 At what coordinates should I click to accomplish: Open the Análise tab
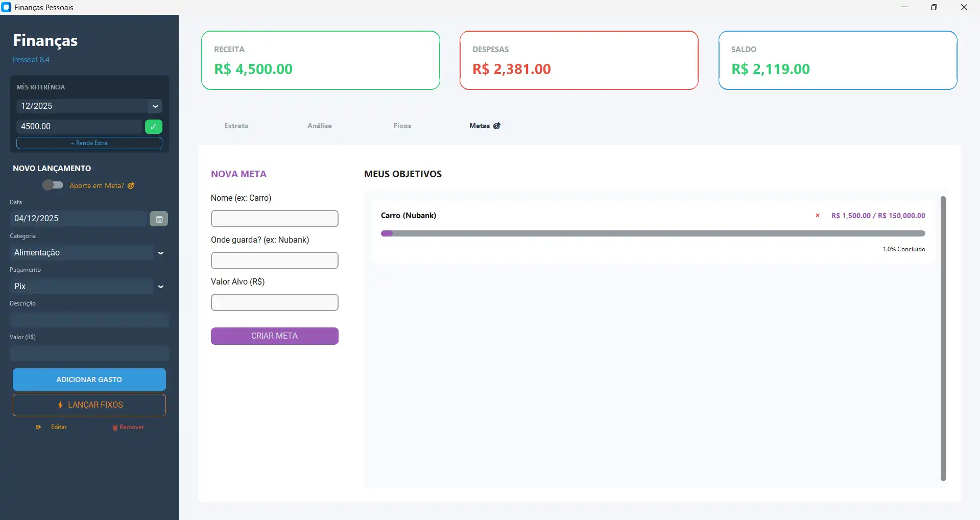[319, 126]
